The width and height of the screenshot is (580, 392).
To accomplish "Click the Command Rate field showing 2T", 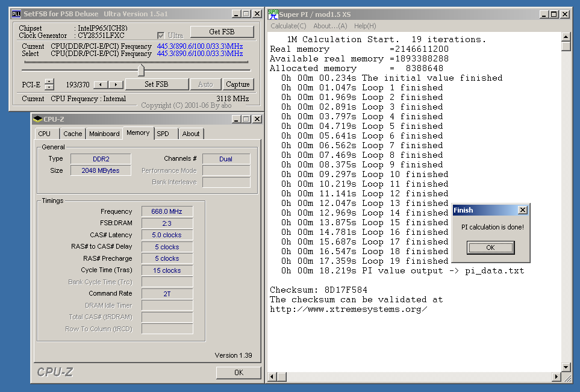I will point(167,294).
